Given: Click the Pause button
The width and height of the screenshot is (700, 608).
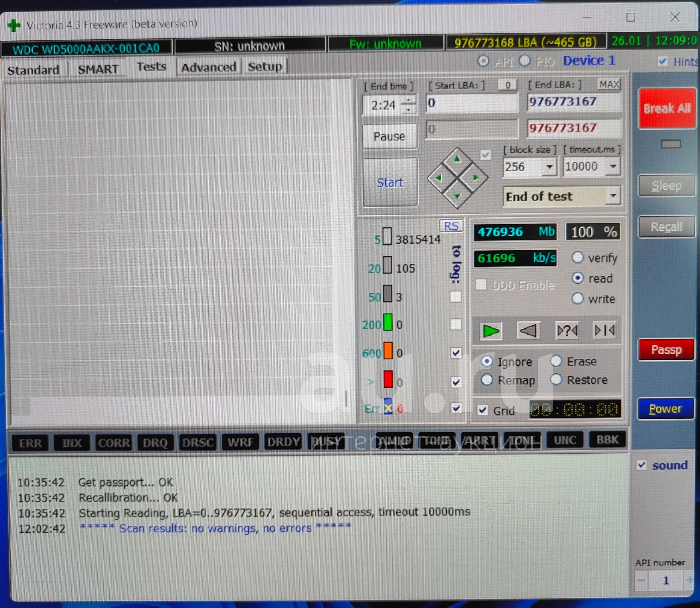Looking at the screenshot, I should [x=389, y=136].
